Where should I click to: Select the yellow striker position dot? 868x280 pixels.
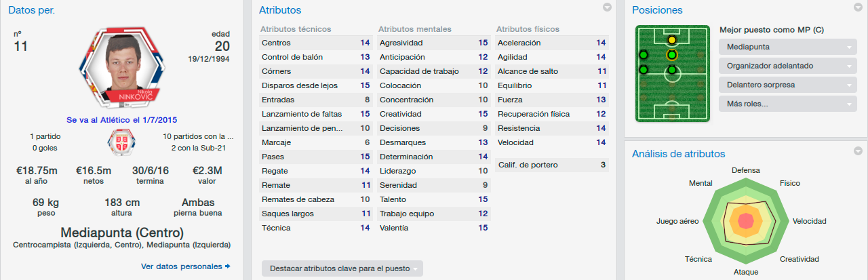point(672,40)
